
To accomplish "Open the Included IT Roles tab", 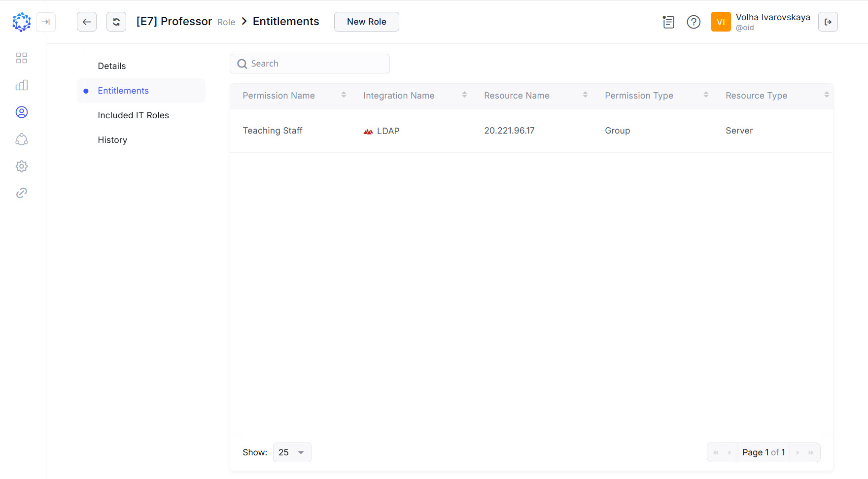I will pos(133,115).
